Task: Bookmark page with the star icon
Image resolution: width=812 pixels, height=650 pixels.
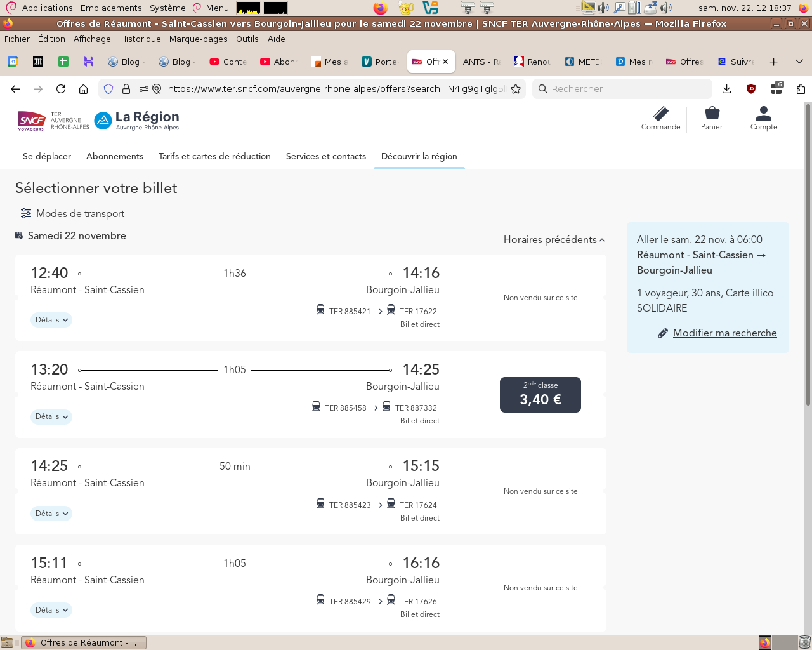Action: click(516, 89)
